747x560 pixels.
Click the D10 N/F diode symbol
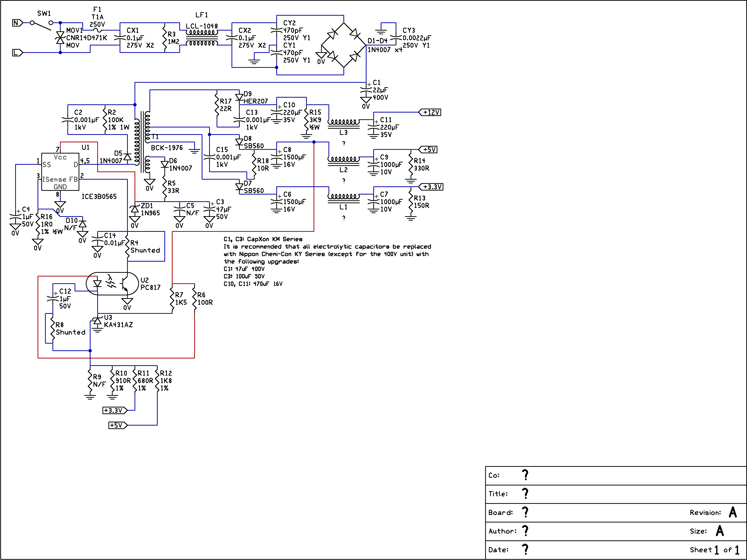click(x=82, y=224)
